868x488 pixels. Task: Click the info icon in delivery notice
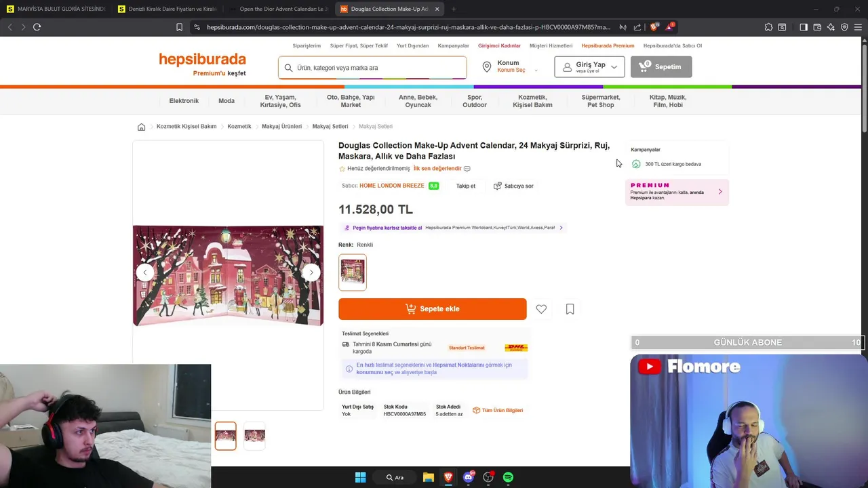click(x=349, y=369)
